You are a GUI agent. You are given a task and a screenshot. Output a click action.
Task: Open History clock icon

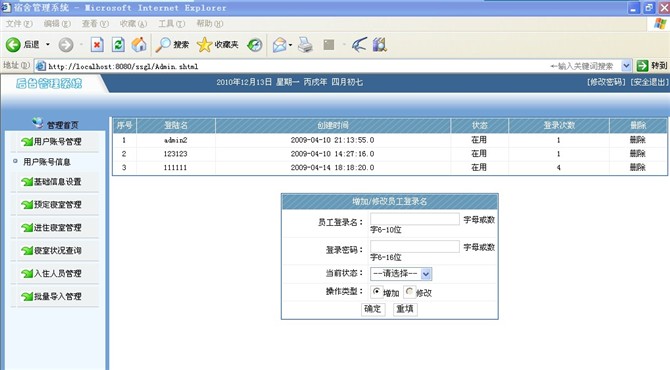pos(255,44)
